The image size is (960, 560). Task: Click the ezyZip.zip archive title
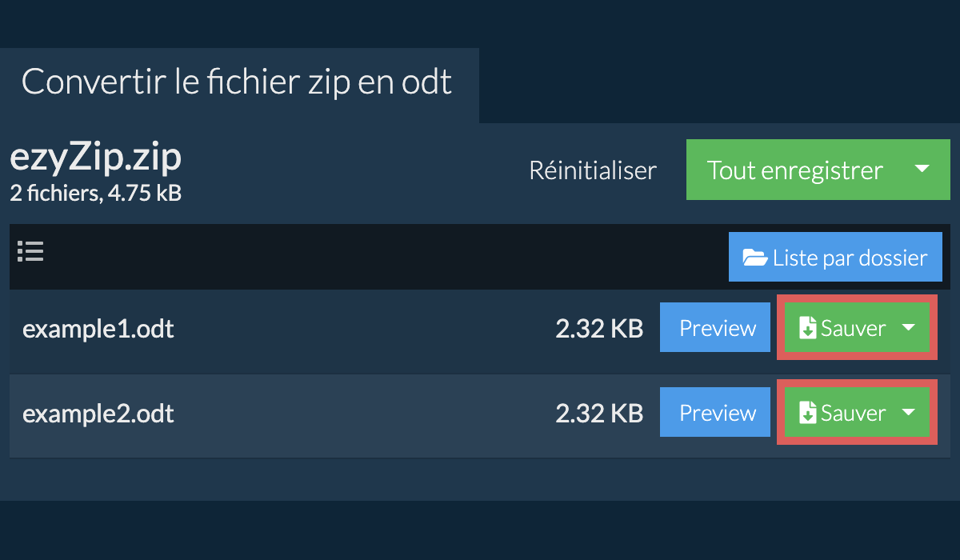[94, 157]
